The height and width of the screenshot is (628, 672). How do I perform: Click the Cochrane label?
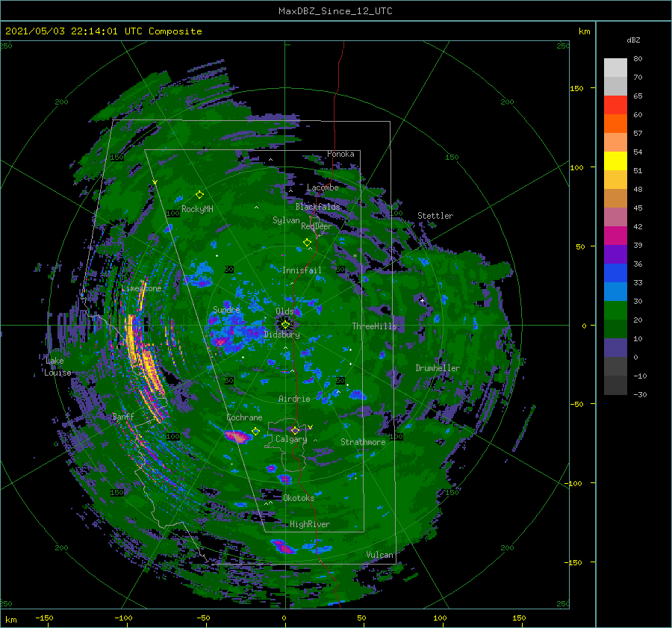(244, 417)
